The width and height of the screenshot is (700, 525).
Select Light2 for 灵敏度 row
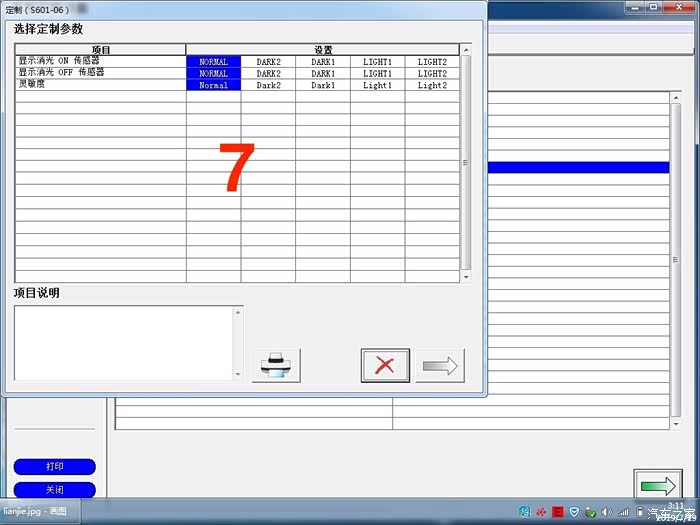click(432, 85)
